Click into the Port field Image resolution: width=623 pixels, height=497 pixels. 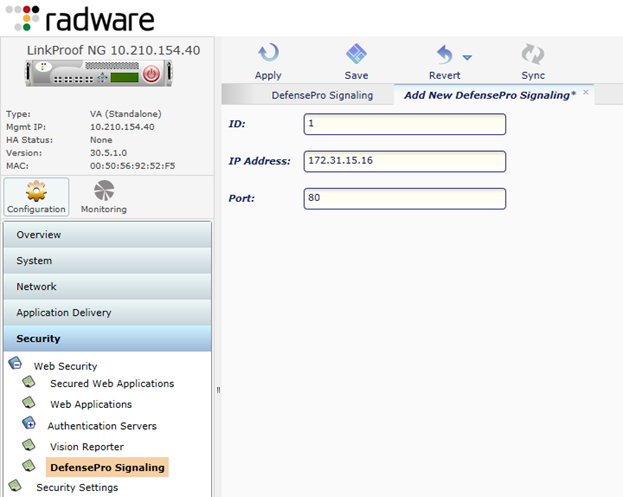[404, 199]
